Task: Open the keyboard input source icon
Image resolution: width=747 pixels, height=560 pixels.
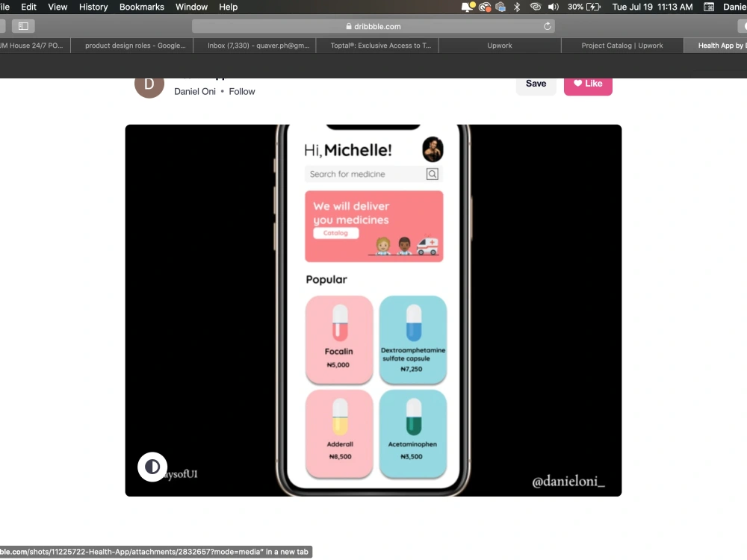Action: [x=709, y=7]
